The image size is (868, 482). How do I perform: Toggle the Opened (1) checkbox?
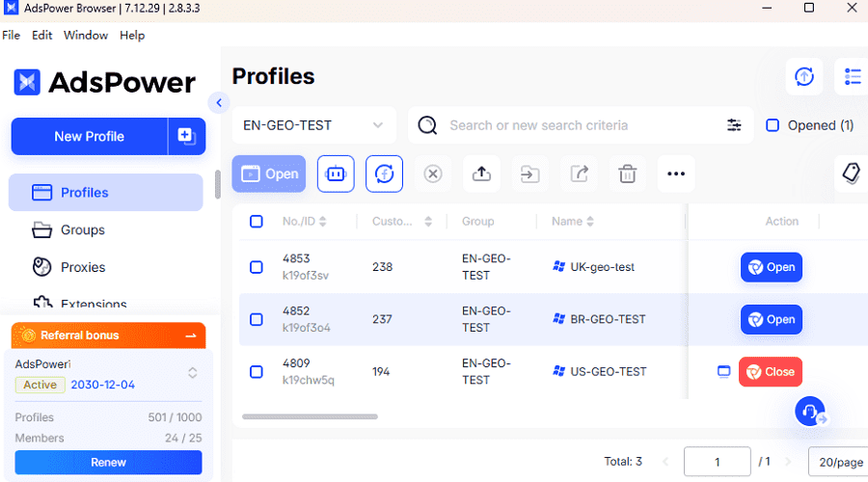click(773, 125)
